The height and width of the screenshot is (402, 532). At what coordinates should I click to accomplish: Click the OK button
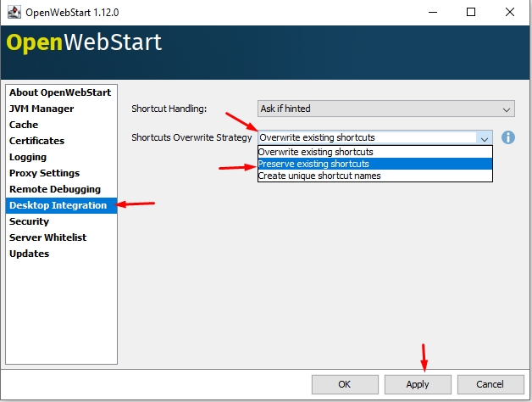point(344,384)
